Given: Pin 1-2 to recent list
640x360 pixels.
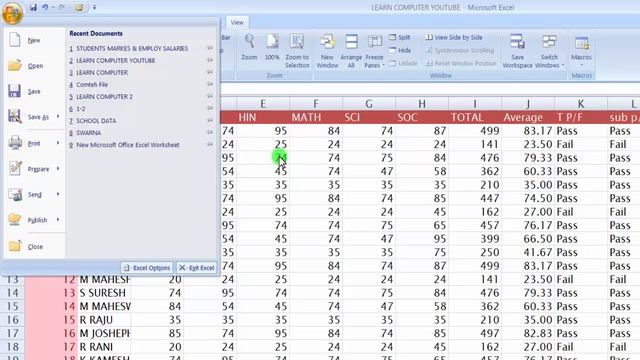Looking at the screenshot, I should pos(210,109).
